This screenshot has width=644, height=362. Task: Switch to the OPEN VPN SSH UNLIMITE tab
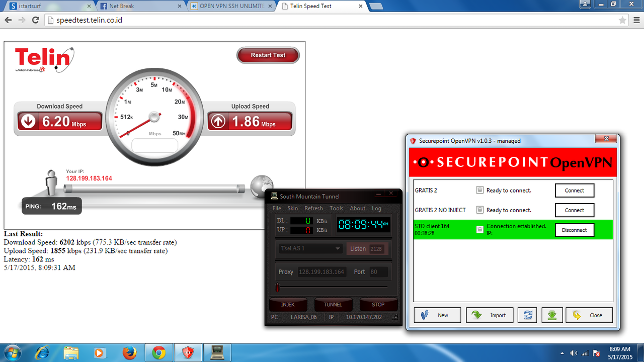[x=230, y=6]
